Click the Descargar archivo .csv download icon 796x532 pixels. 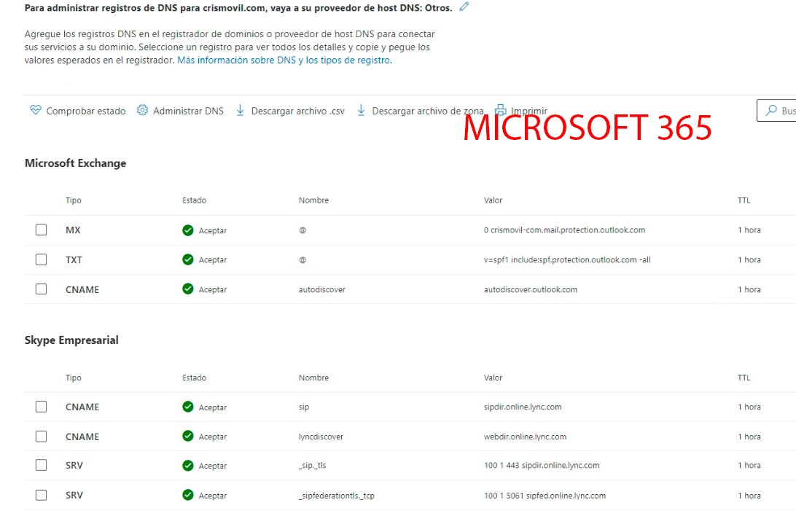pos(240,111)
